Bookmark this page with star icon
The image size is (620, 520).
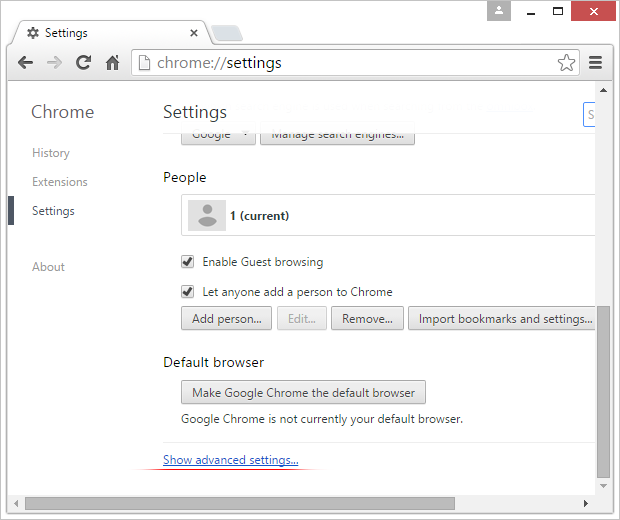click(566, 62)
